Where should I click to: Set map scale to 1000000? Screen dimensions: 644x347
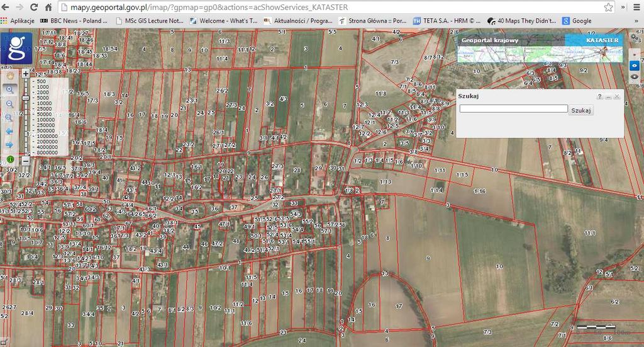click(47, 136)
